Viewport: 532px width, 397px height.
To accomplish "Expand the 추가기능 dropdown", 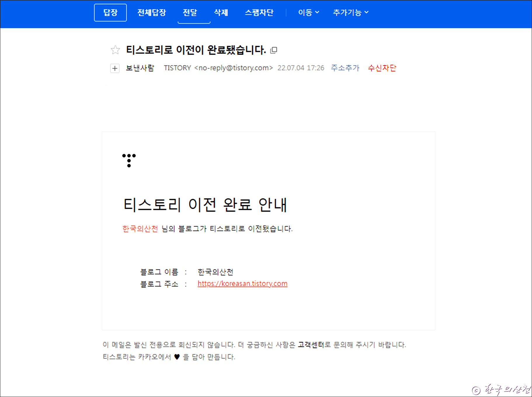I will [x=351, y=13].
